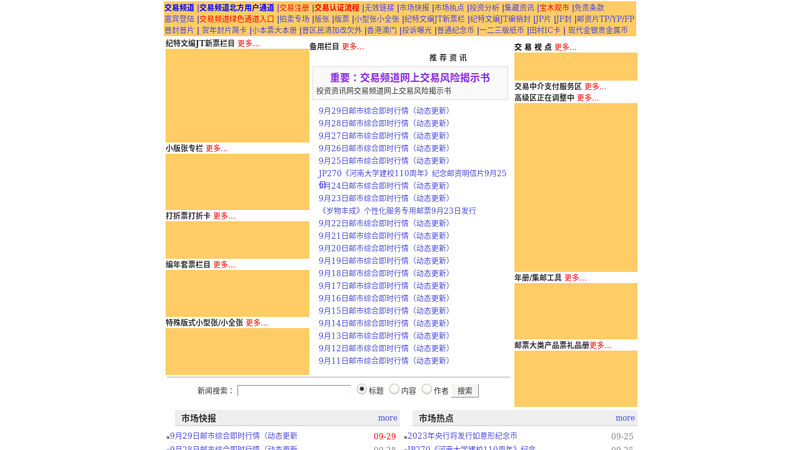Select the 标题 radio button
Viewport: 800px width, 450px height.
362,389
